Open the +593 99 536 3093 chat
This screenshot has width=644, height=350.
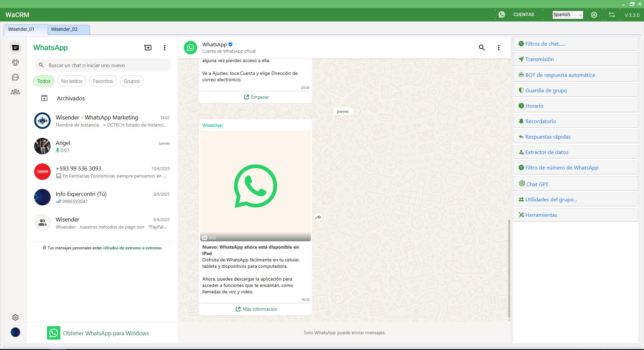coord(102,172)
